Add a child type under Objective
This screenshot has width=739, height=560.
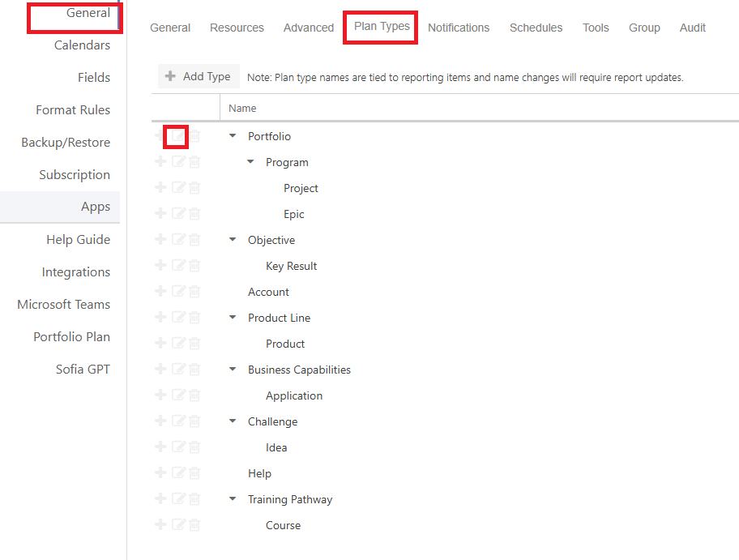pos(160,239)
